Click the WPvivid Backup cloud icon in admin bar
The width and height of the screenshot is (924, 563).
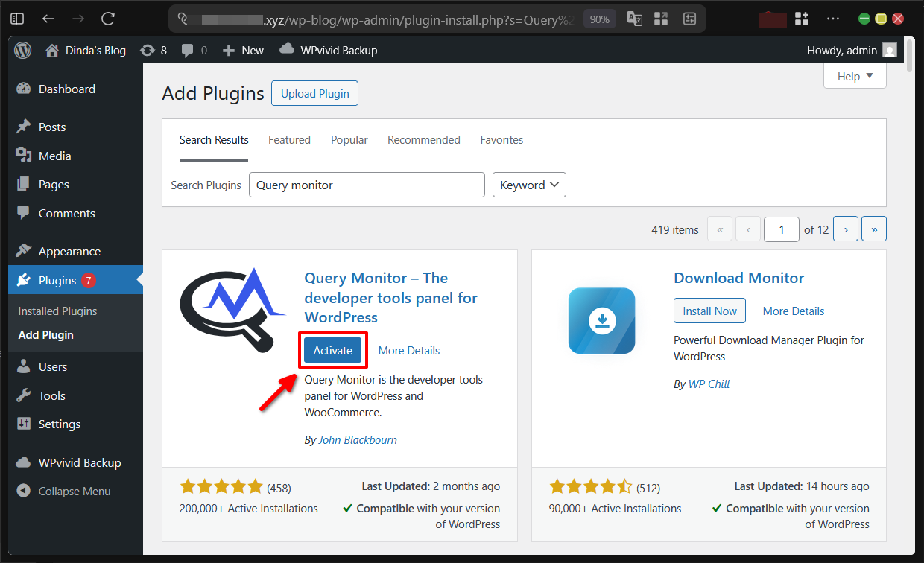(286, 50)
